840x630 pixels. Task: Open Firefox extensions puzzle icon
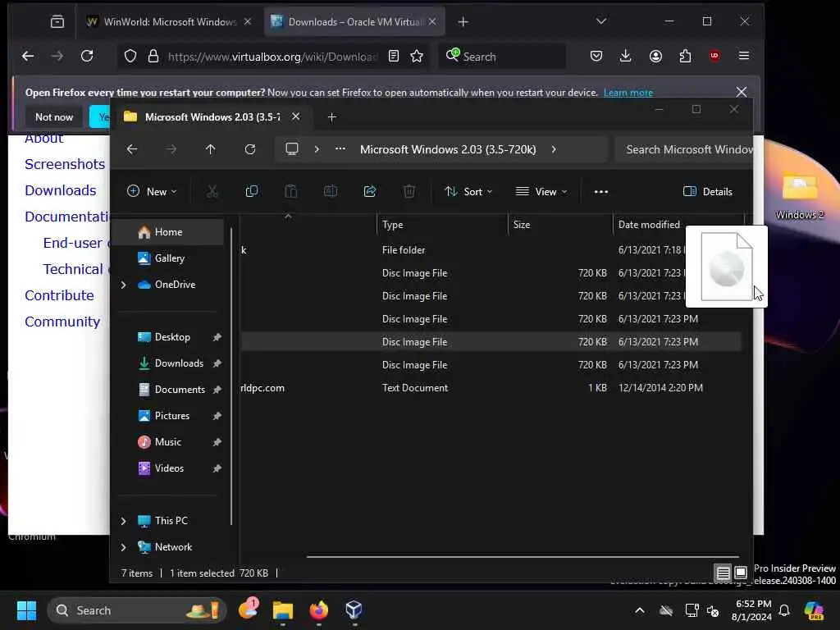click(685, 56)
